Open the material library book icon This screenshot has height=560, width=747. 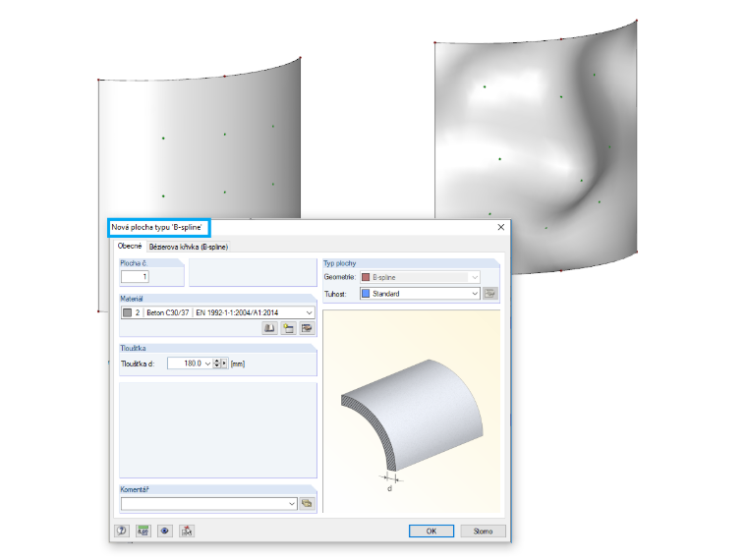coord(269,328)
